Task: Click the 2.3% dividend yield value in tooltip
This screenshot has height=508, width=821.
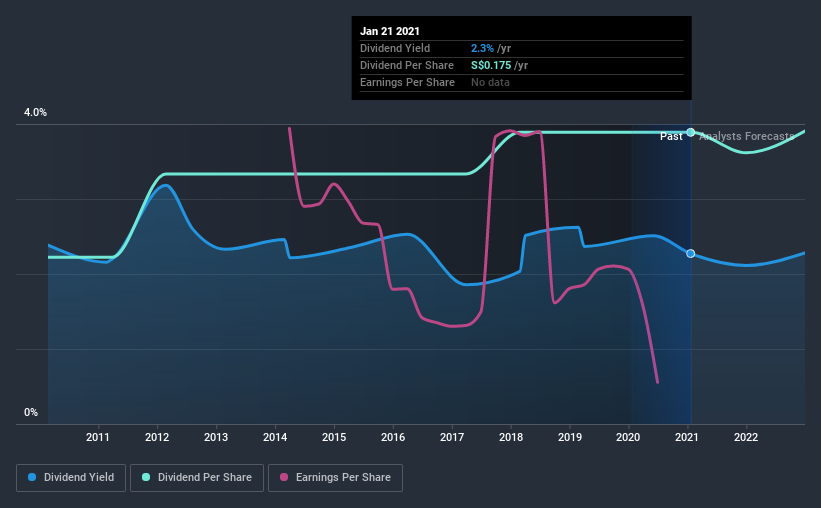Action: (482, 48)
